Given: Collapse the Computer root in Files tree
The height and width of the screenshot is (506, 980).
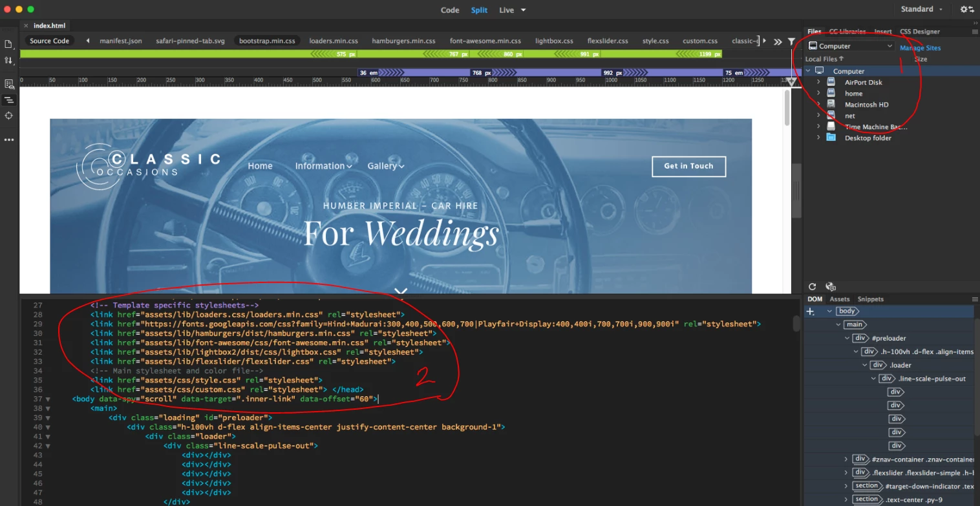Looking at the screenshot, I should (808, 71).
